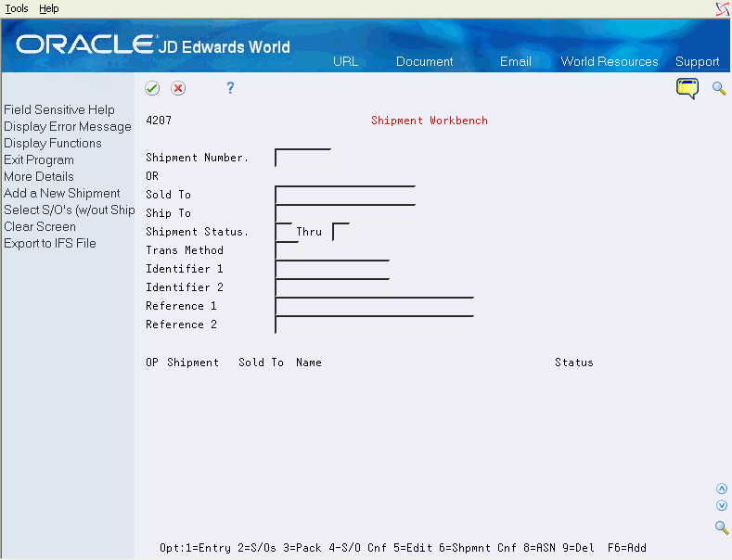Click the OP column header
The width and height of the screenshot is (732, 560).
tap(152, 363)
